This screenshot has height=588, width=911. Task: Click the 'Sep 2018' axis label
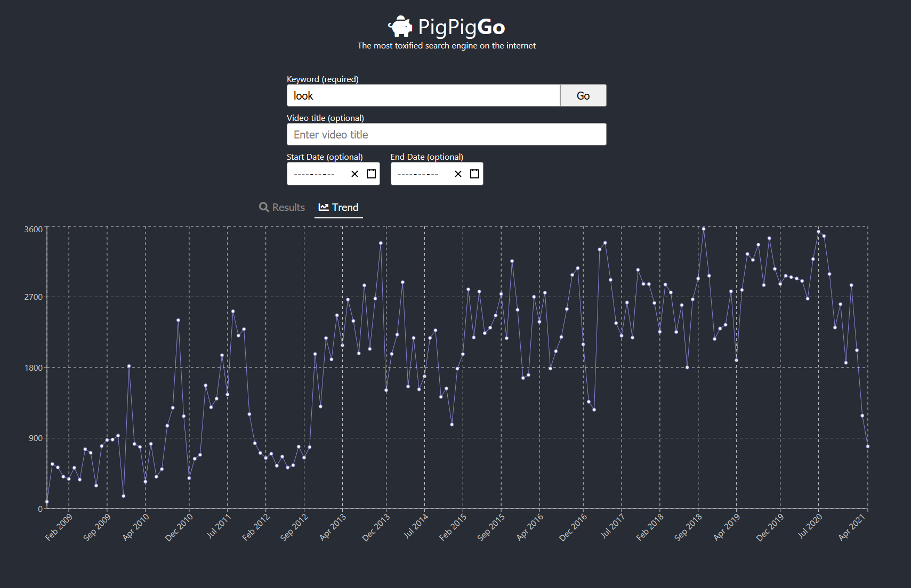point(688,527)
